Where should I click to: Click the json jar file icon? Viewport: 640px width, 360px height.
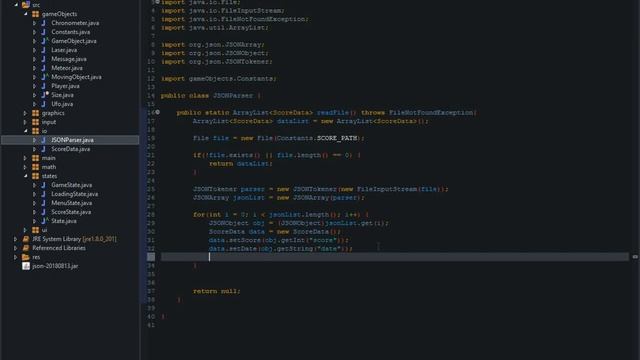click(x=26, y=266)
